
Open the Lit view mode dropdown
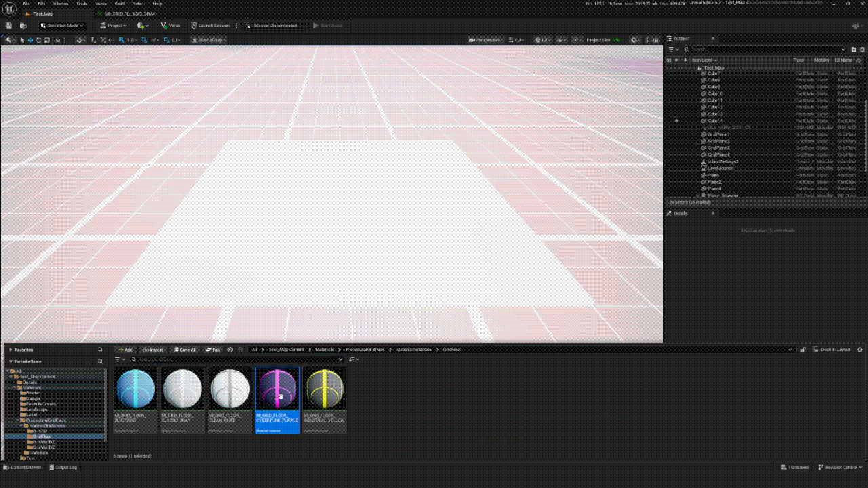542,40
